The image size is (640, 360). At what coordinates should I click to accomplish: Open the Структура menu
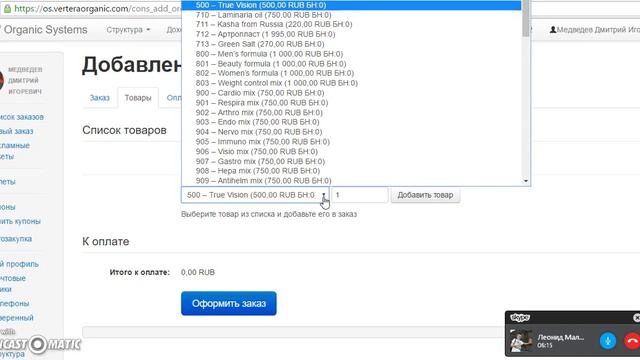click(128, 30)
